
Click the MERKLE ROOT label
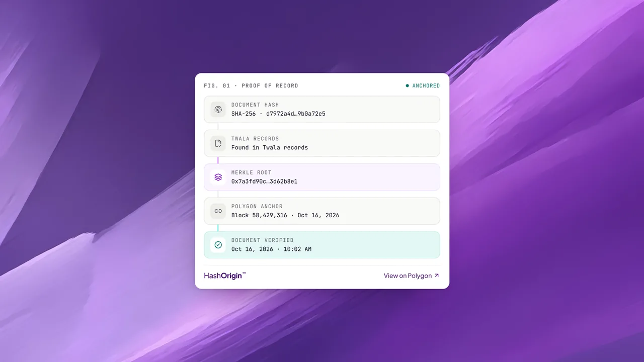(x=252, y=172)
